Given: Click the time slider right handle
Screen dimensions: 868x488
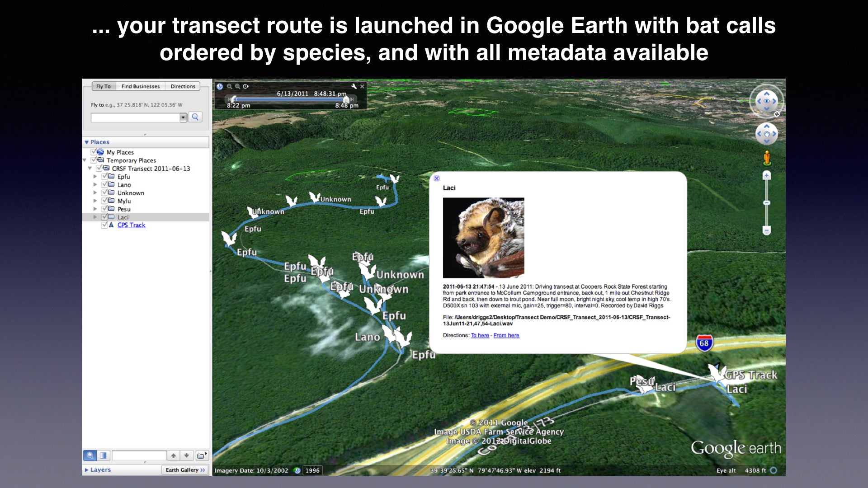Looking at the screenshot, I should tap(346, 99).
